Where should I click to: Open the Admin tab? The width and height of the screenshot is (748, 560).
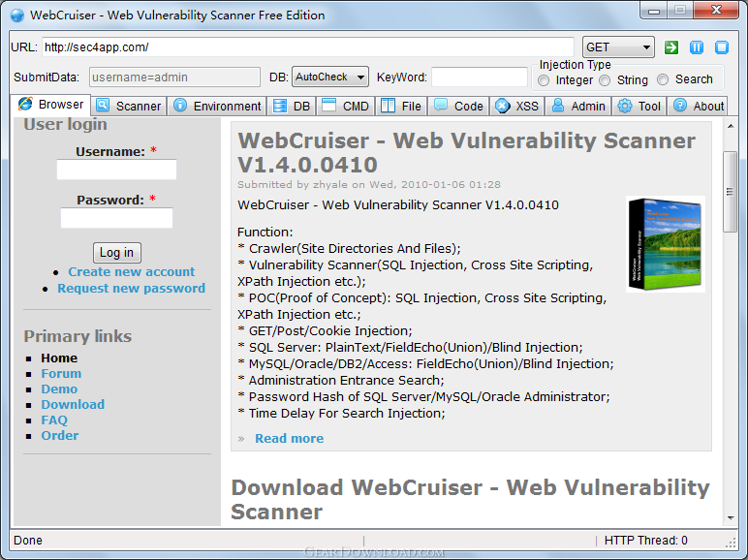(578, 106)
